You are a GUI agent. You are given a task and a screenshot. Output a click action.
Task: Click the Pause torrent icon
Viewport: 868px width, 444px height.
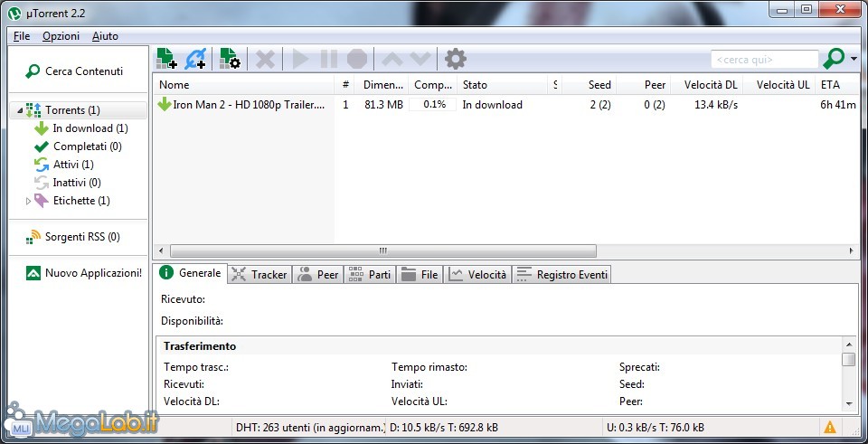pyautogui.click(x=329, y=58)
